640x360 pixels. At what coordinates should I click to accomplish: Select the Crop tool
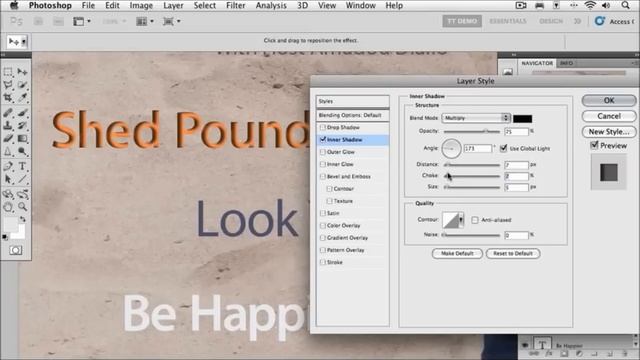coord(8,98)
